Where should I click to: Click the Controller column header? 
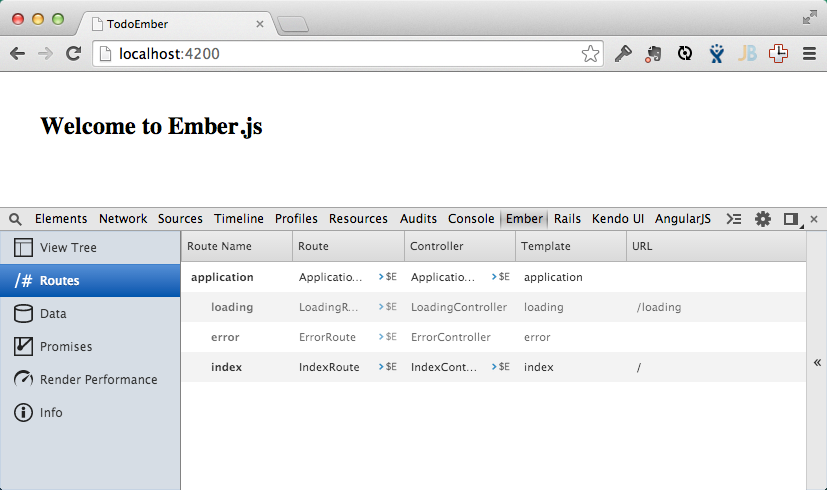(x=459, y=246)
